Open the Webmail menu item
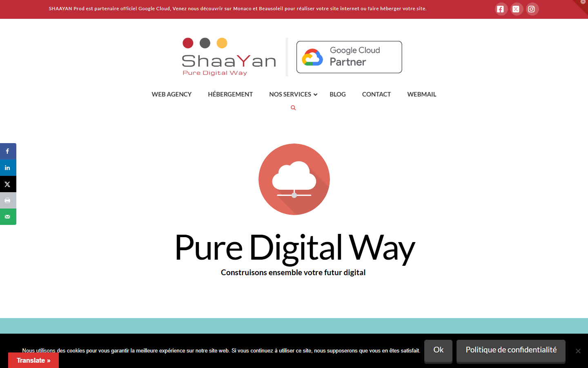The width and height of the screenshot is (588, 368). [422, 94]
